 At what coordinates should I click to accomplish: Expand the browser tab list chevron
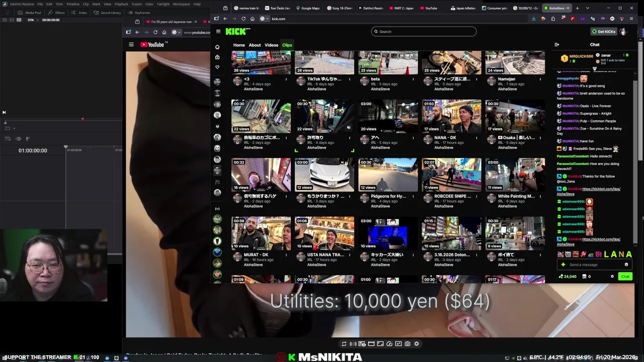(587, 8)
